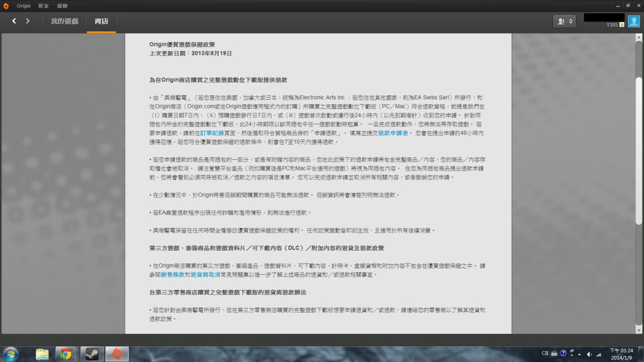Open the 幫助 menu

[62, 6]
